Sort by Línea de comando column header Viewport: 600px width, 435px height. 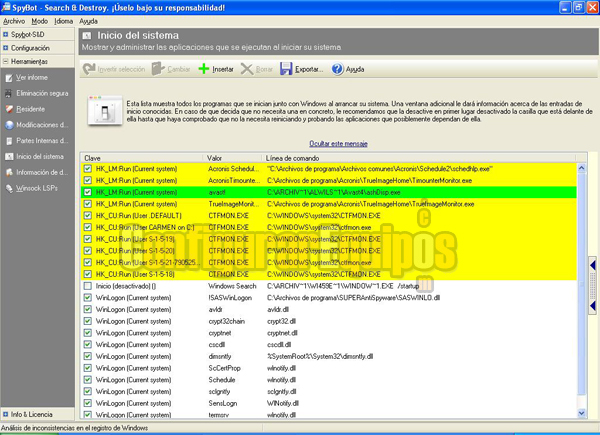419,158
